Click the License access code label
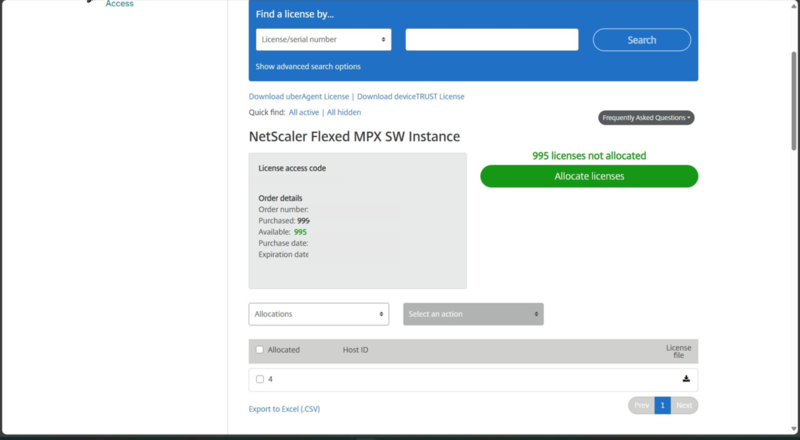The height and width of the screenshot is (440, 800). coord(292,168)
